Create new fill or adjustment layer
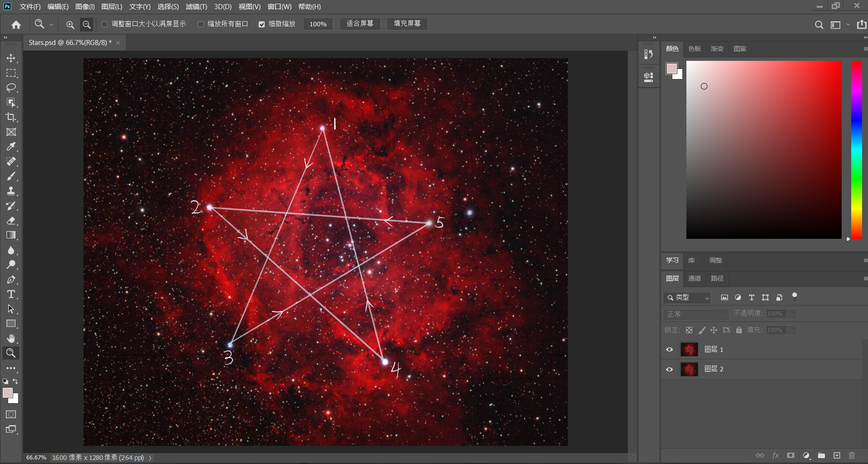The image size is (868, 464). tap(806, 455)
